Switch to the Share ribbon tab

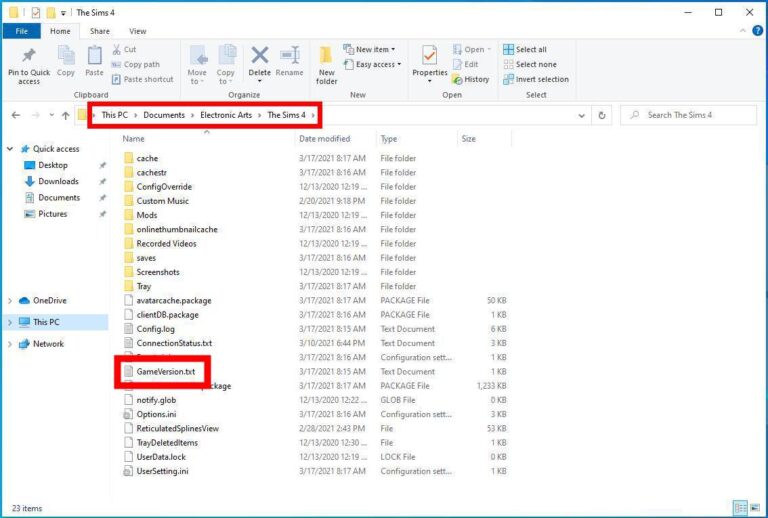coord(100,31)
